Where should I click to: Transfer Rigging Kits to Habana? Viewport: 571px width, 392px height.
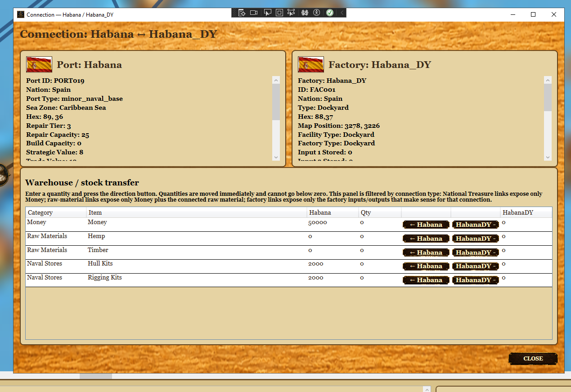[x=426, y=280]
